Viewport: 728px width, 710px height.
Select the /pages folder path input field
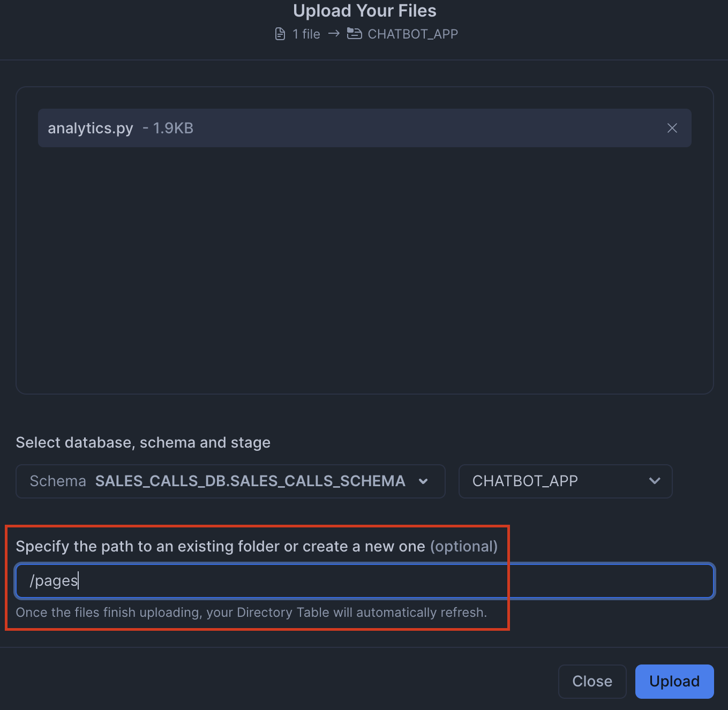tap(364, 581)
